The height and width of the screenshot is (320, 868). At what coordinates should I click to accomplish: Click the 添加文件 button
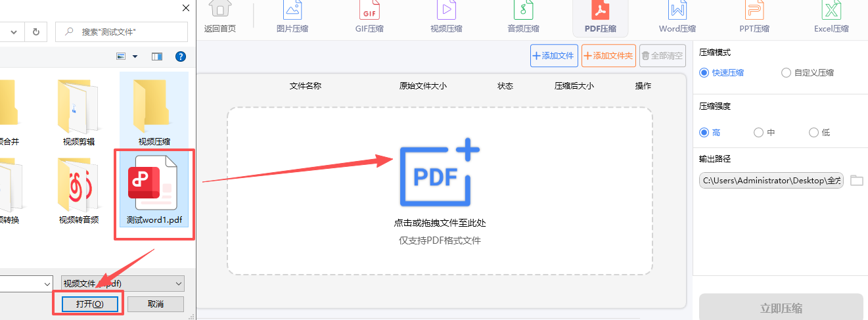click(554, 56)
